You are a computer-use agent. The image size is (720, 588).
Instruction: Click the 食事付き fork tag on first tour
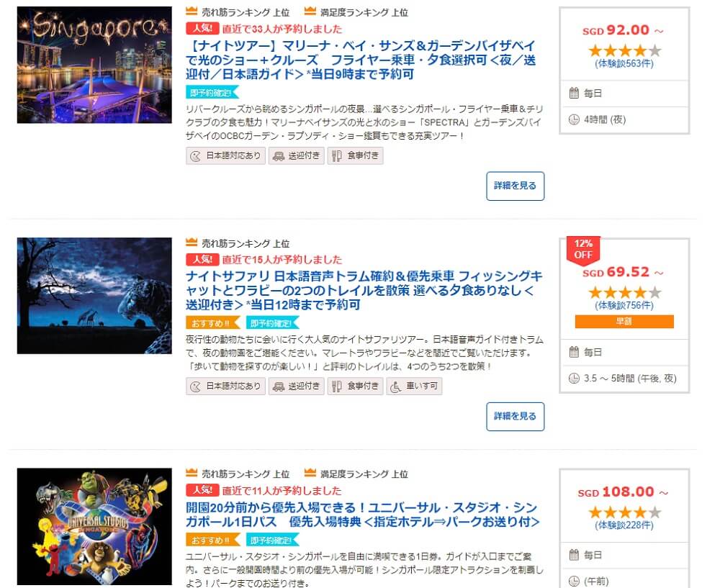coord(356,155)
